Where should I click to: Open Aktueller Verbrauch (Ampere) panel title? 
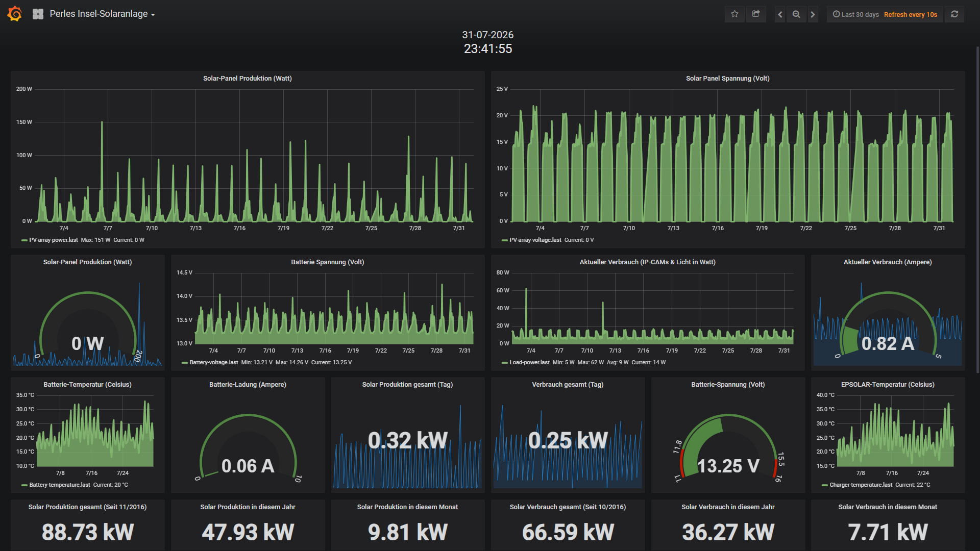pyautogui.click(x=888, y=262)
